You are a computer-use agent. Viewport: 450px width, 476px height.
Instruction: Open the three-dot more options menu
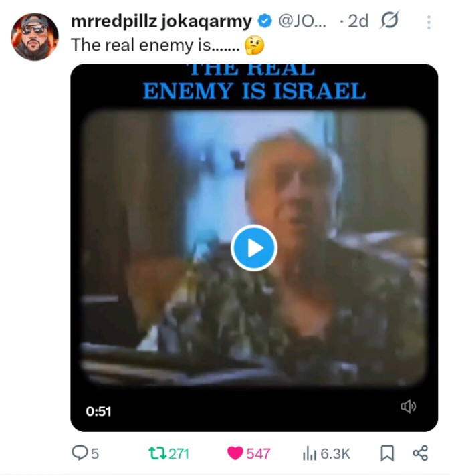429,23
